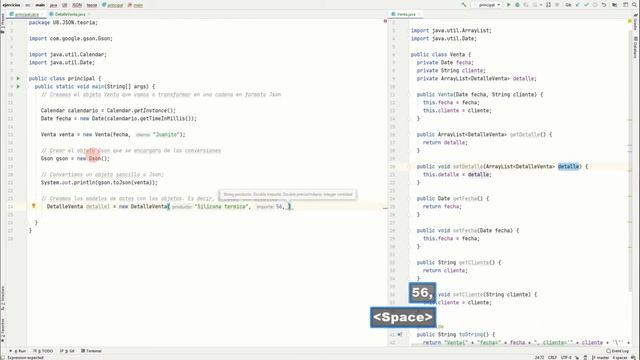Click the Venta.java horizontal scrollbar
The width and height of the screenshot is (640, 360).
(506, 345)
